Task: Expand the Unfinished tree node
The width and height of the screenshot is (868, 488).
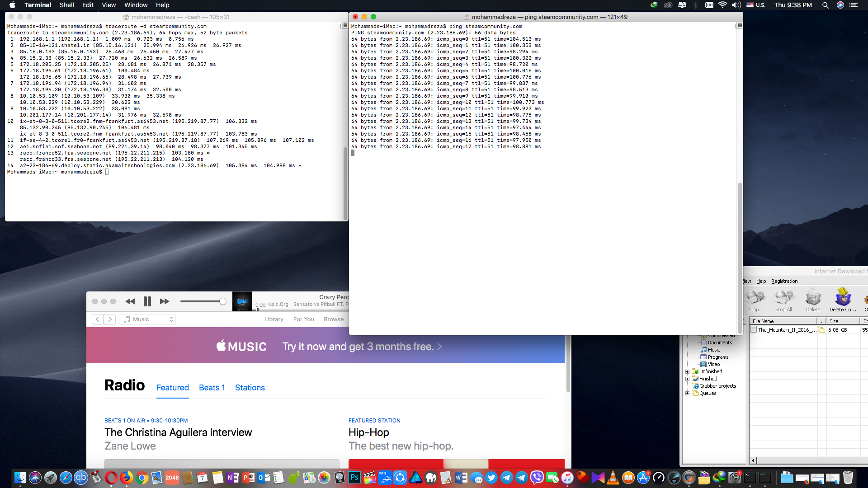Action: [687, 371]
